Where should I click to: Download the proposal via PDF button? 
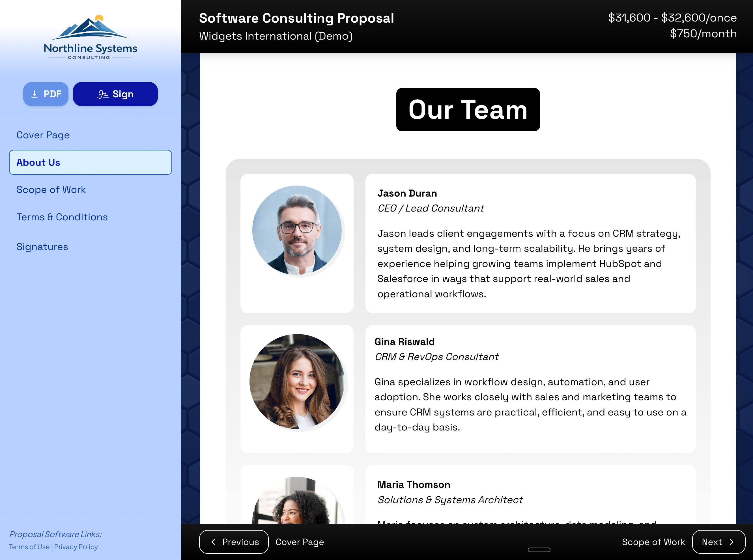tap(46, 94)
